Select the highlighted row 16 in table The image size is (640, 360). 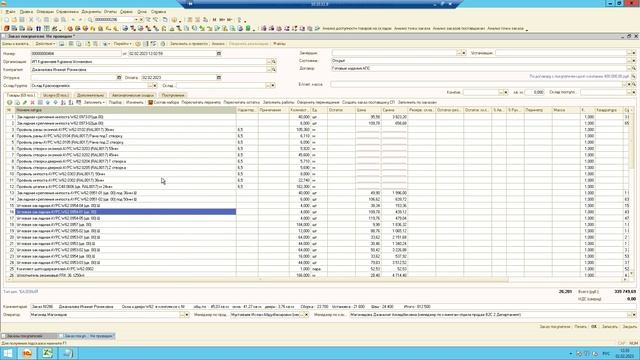pyautogui.click(x=126, y=212)
